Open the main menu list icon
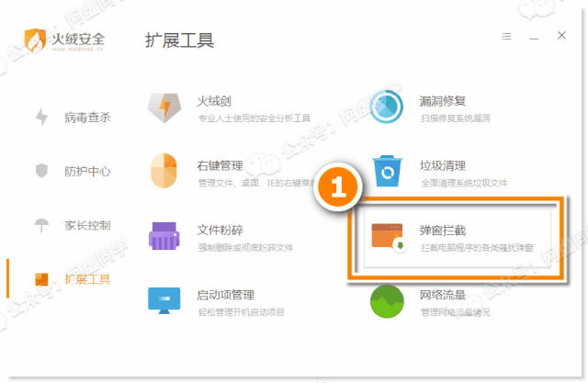The width and height of the screenshot is (588, 383). tap(506, 36)
